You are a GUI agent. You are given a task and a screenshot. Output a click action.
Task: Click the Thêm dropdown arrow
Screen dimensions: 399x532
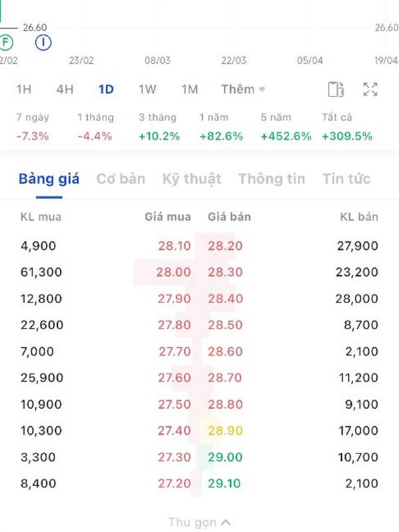262,90
